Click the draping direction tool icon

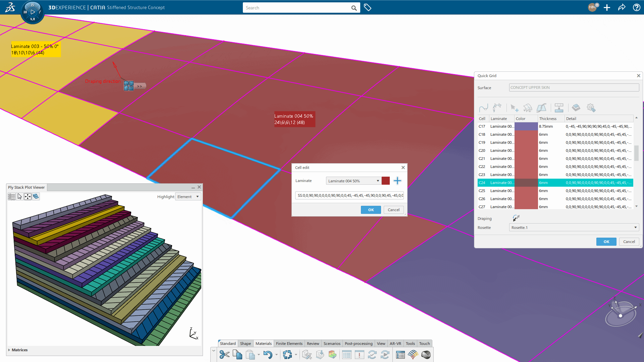[x=516, y=218]
